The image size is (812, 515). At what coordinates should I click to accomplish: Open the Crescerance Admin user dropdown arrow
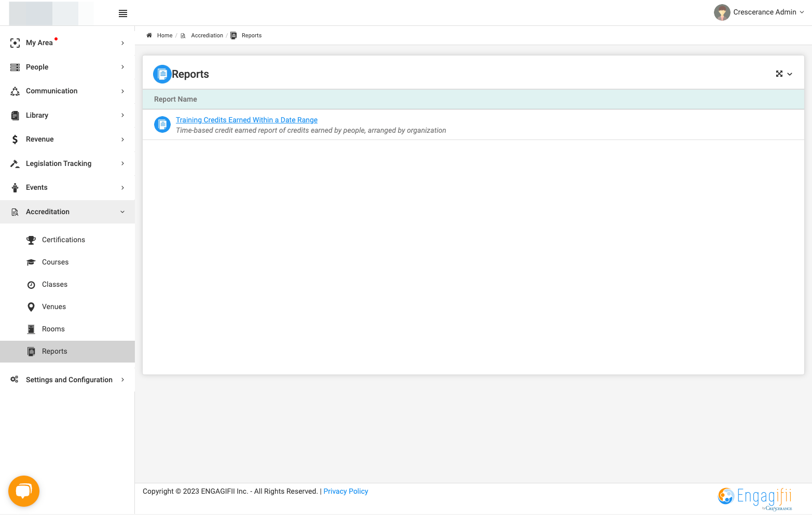pos(802,12)
